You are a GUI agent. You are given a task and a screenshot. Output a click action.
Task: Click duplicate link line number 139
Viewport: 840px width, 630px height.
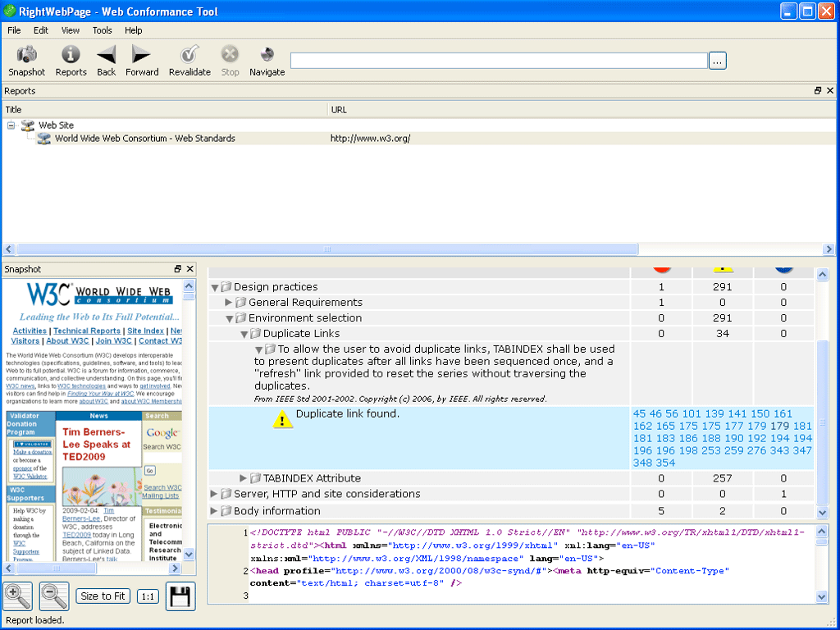pyautogui.click(x=714, y=414)
